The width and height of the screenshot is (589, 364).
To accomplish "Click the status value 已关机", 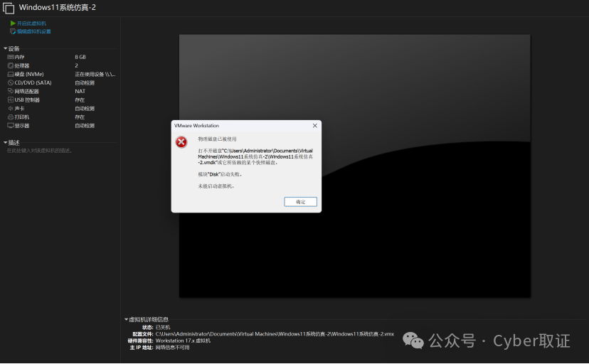I will click(x=163, y=327).
